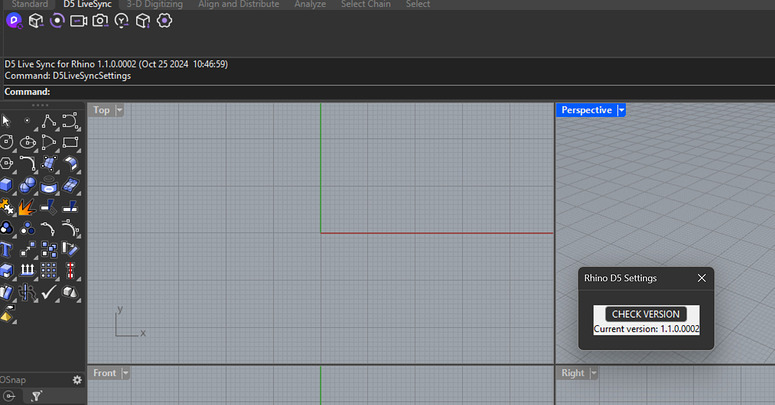Click the CHECK VERSION button
The image size is (775, 405).
pos(646,314)
